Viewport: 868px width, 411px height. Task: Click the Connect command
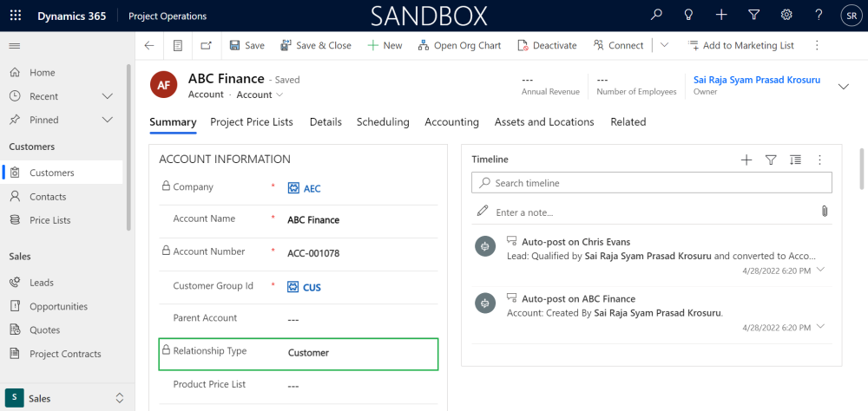(x=618, y=45)
